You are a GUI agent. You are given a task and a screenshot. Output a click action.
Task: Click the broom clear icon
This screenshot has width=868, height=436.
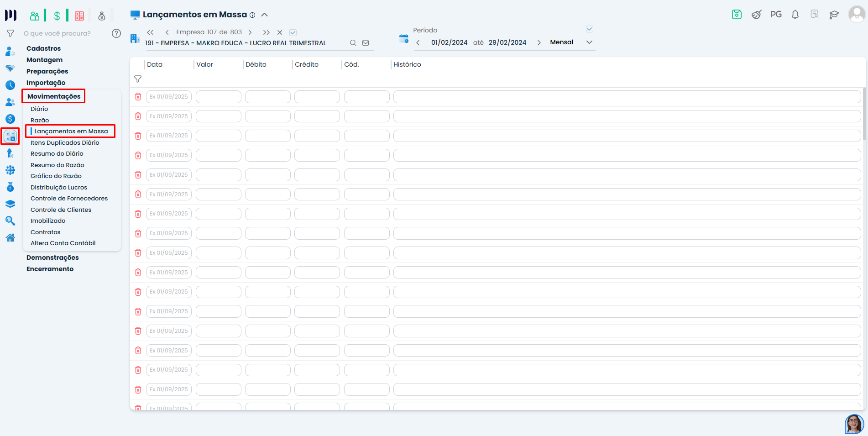(x=756, y=15)
